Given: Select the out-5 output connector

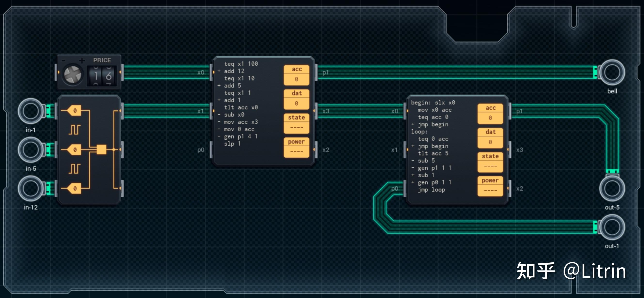Looking at the screenshot, I should 612,188.
